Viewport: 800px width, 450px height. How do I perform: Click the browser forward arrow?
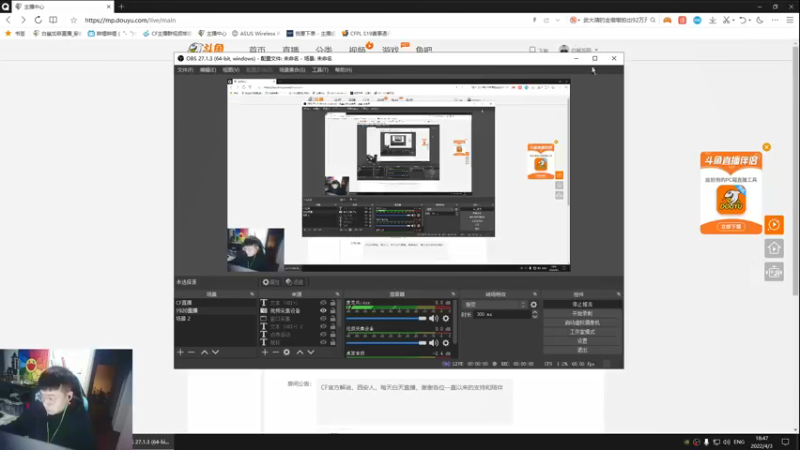coord(23,20)
